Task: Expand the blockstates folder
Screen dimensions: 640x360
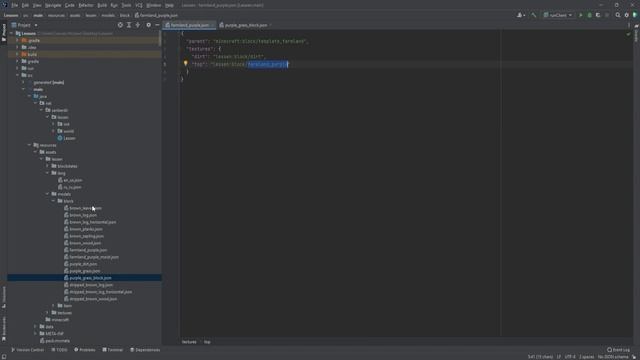Action: [x=47, y=166]
